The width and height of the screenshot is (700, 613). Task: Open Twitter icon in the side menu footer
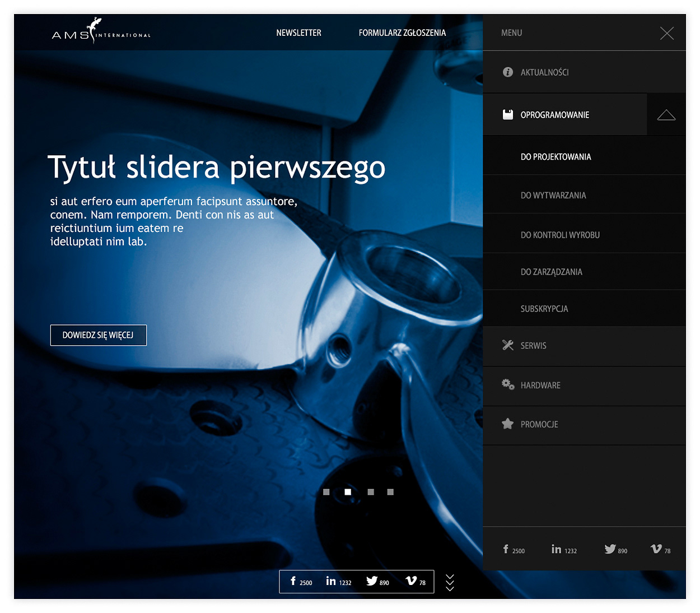610,549
